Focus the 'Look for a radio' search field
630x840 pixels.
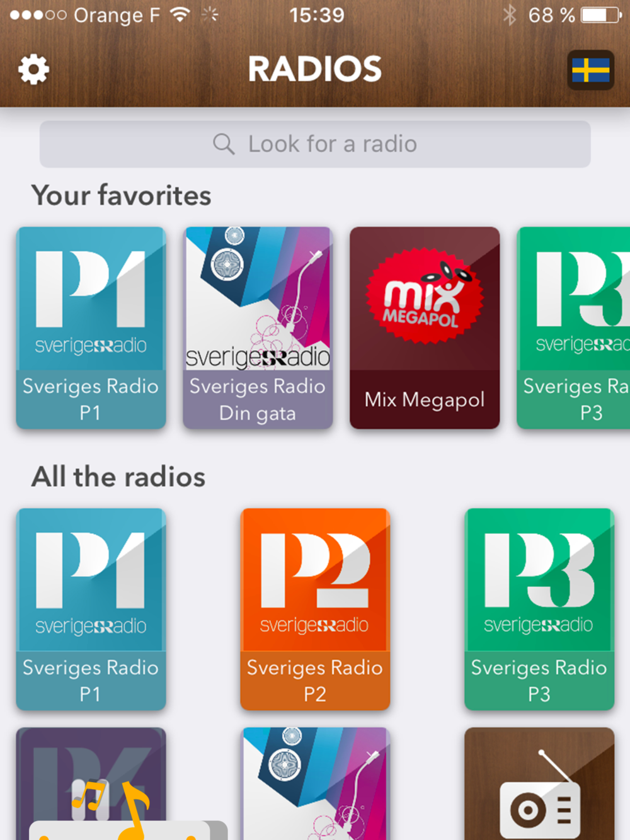coord(315,144)
